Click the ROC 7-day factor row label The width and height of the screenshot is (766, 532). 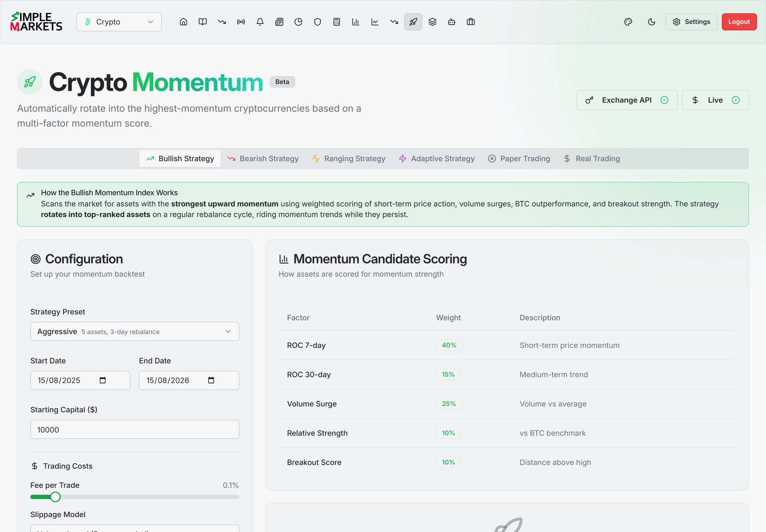306,345
